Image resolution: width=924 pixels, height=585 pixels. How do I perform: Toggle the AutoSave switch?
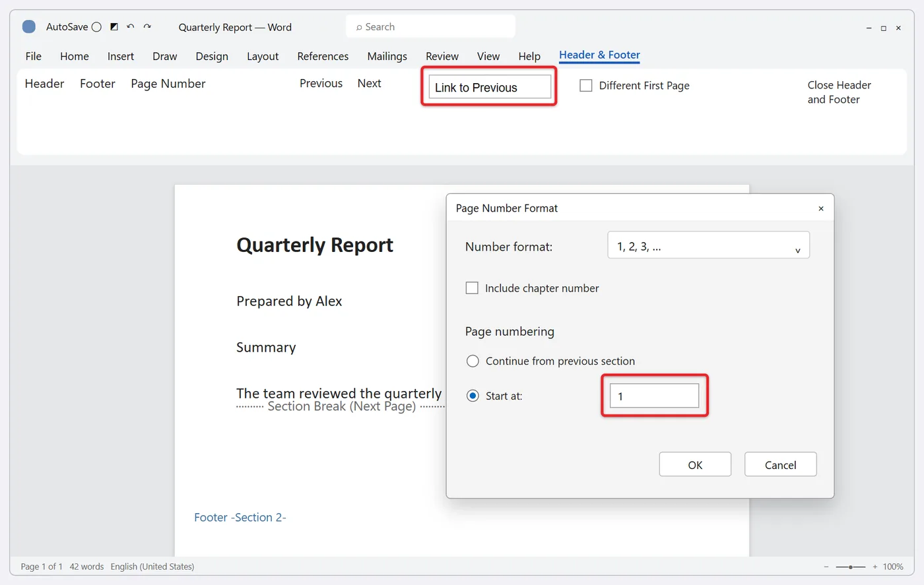click(96, 27)
